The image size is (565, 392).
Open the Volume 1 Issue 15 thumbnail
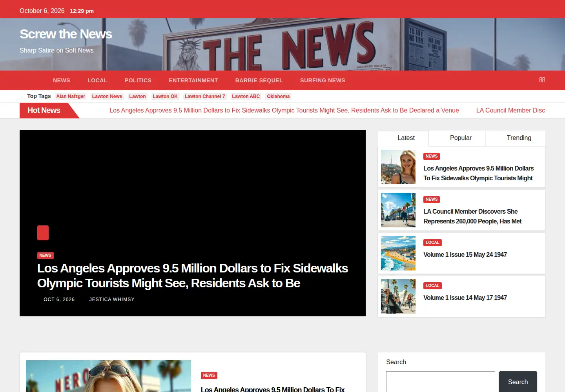pyautogui.click(x=398, y=253)
